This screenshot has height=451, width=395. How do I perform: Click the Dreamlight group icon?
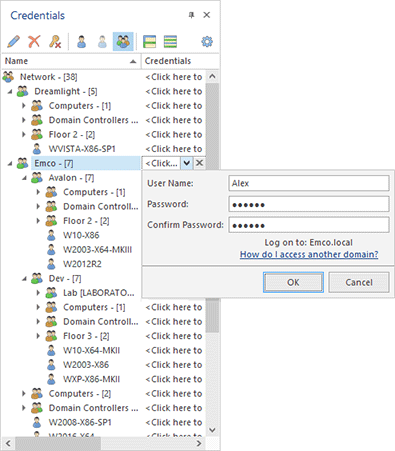pos(23,91)
